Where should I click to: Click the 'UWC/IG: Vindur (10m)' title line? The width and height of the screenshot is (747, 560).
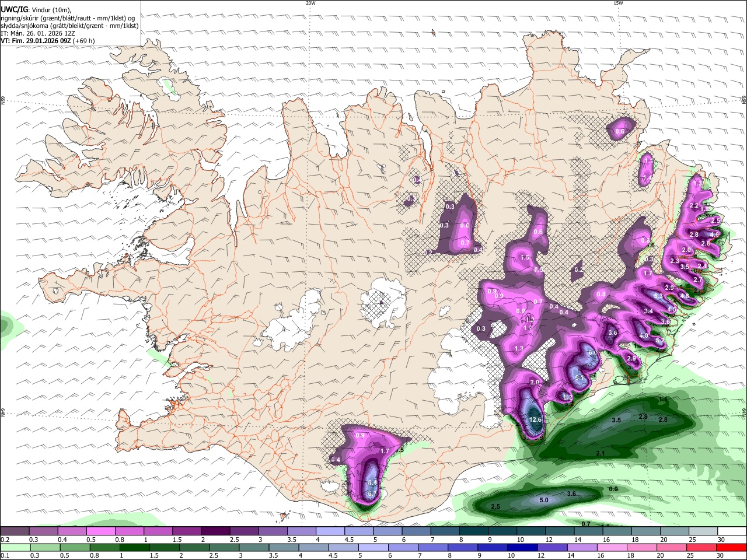(36, 10)
